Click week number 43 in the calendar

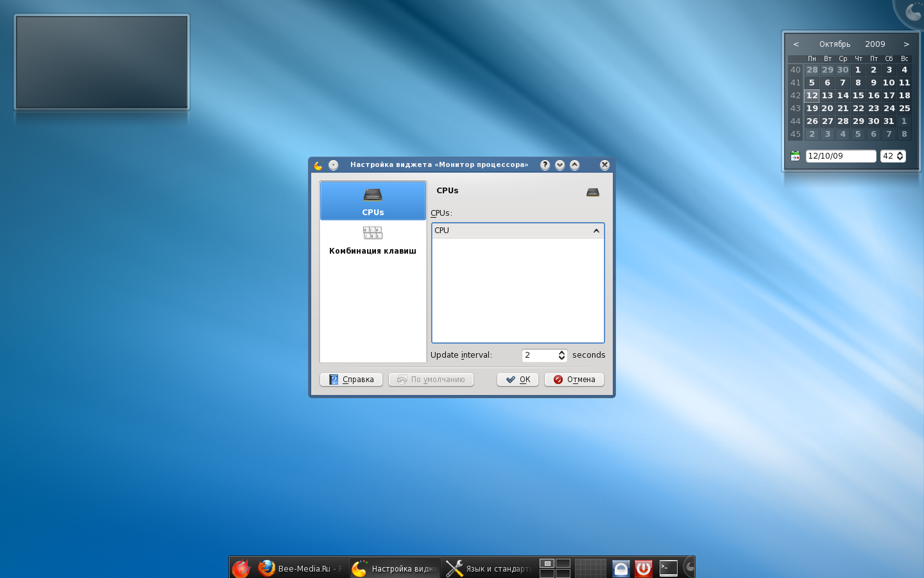point(796,109)
